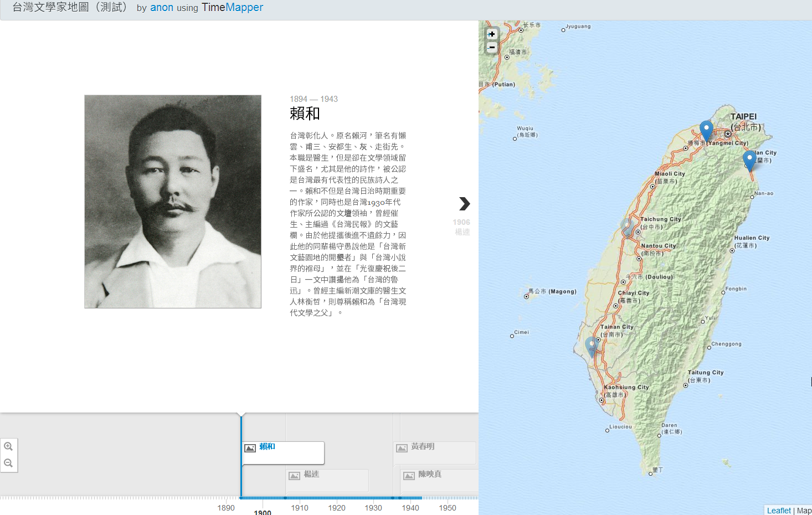The width and height of the screenshot is (812, 515).
Task: Zoom out on the Leaflet map
Action: click(491, 48)
